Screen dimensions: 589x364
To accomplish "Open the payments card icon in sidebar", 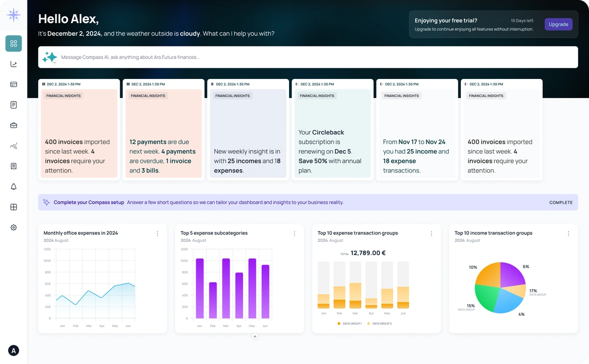I will [13, 84].
